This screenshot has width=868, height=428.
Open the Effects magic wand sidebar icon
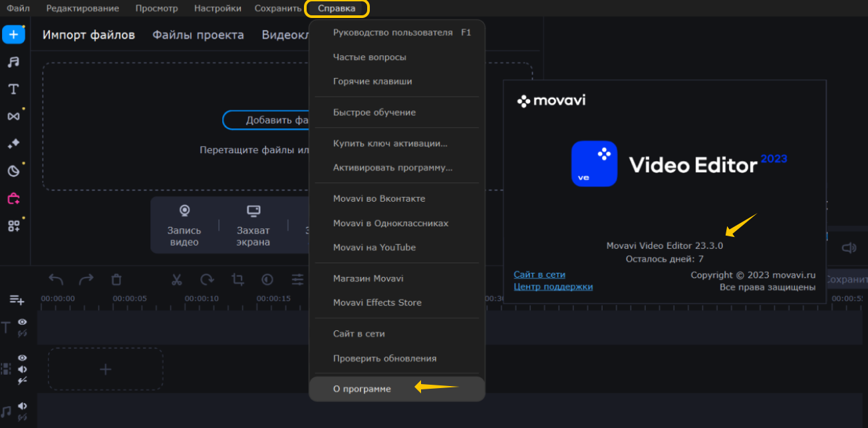[x=13, y=144]
